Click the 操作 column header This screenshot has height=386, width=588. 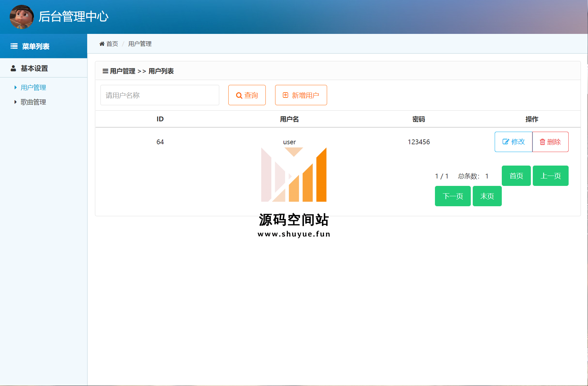coord(532,119)
